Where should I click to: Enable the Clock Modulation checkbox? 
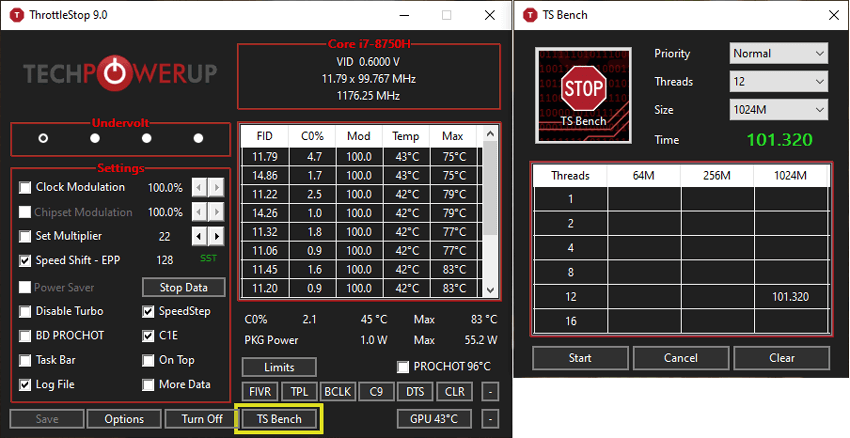(x=26, y=187)
